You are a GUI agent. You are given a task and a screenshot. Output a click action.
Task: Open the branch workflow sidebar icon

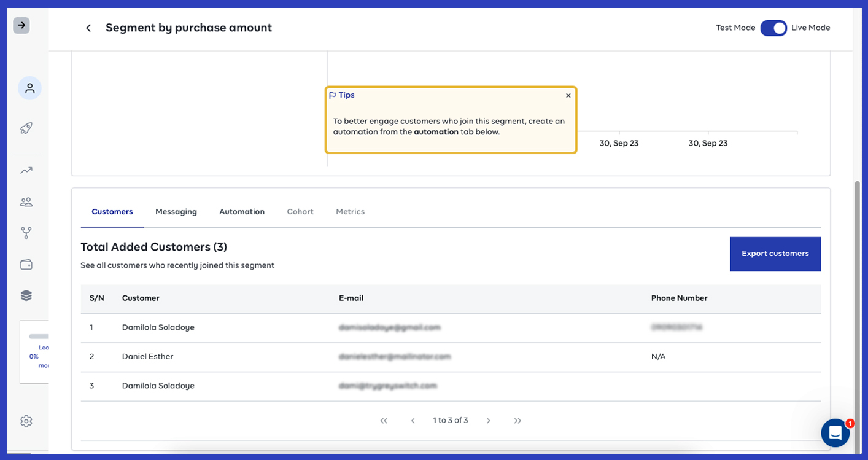(x=26, y=233)
